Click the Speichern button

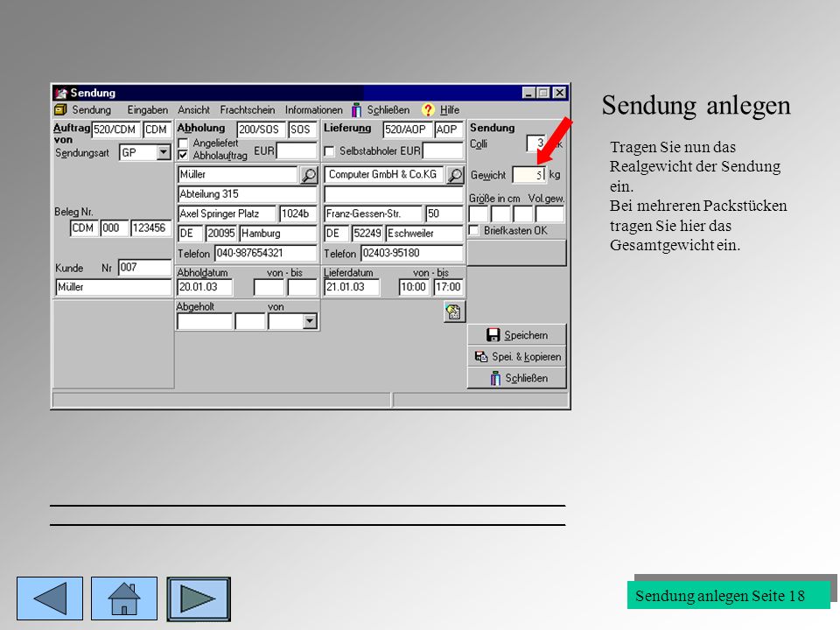tap(517, 335)
